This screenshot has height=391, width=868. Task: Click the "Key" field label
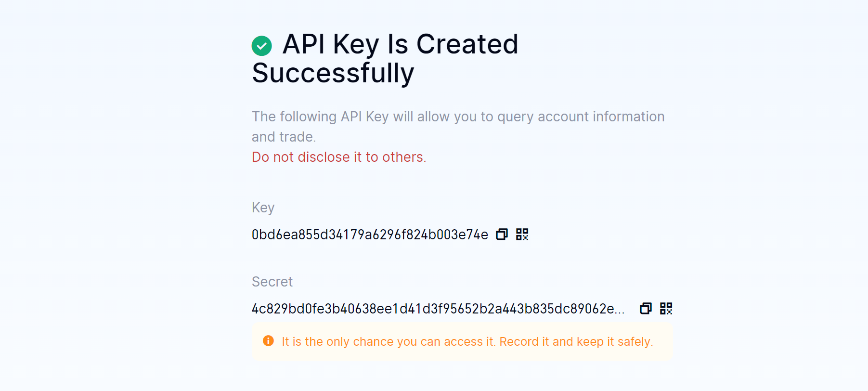[263, 208]
